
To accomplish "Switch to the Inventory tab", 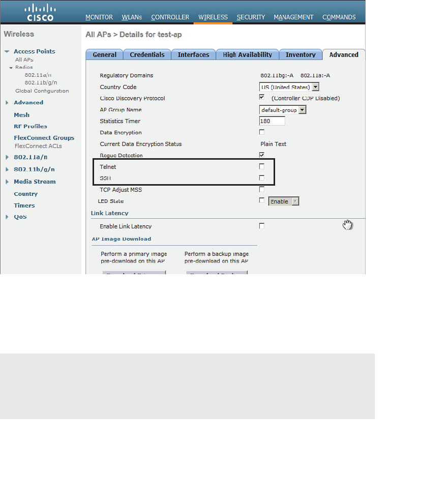I will pos(301,54).
